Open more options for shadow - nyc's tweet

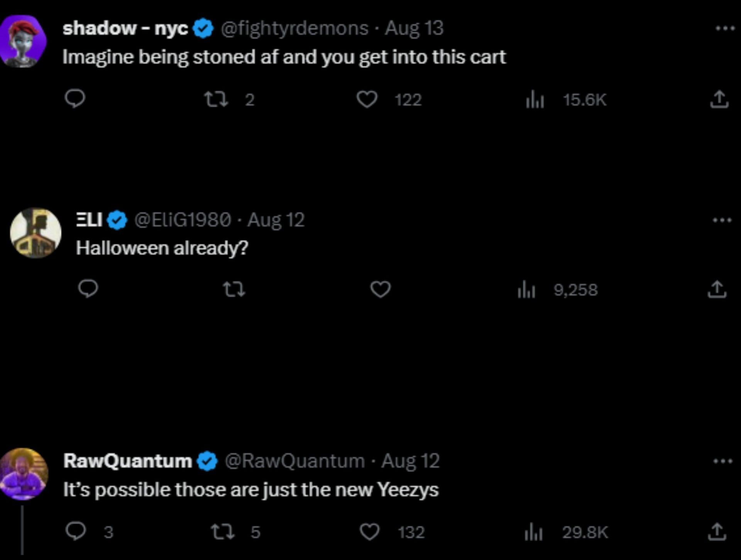coord(724,28)
